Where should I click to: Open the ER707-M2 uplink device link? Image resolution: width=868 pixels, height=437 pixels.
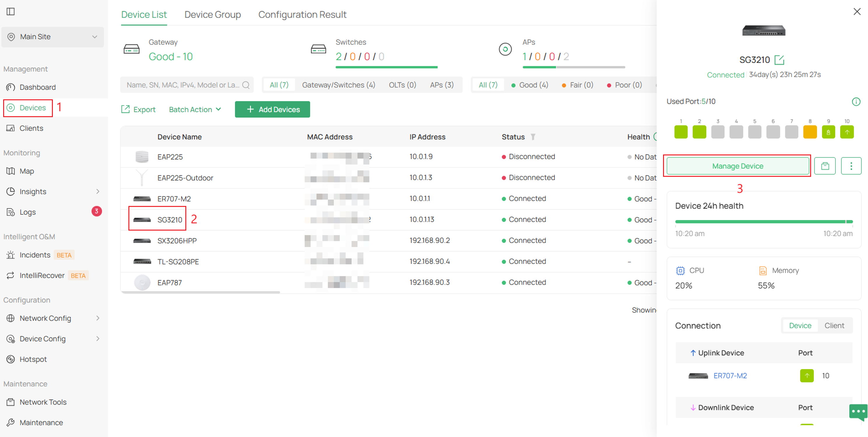pos(730,376)
